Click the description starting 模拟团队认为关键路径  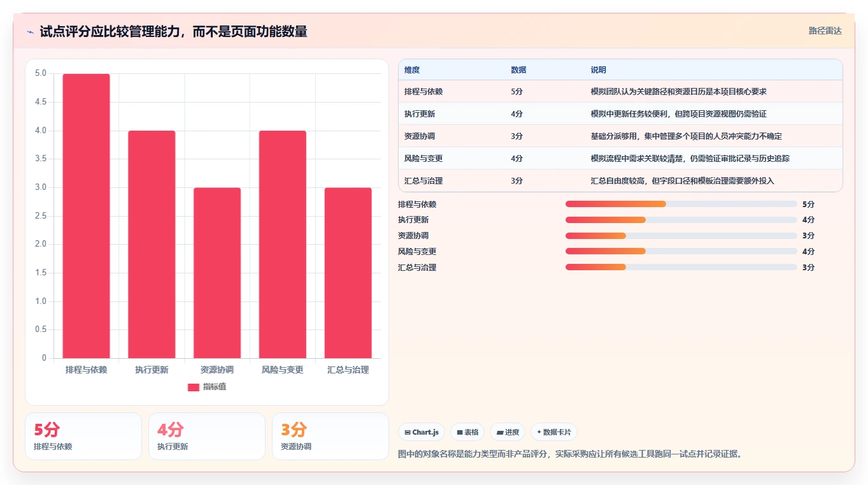tap(679, 92)
